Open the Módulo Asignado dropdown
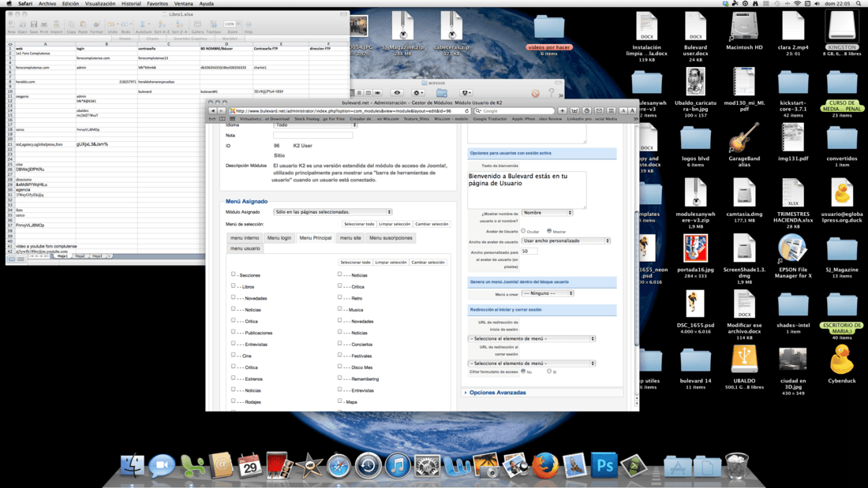Screen dimensions: 868x488 click(x=333, y=212)
